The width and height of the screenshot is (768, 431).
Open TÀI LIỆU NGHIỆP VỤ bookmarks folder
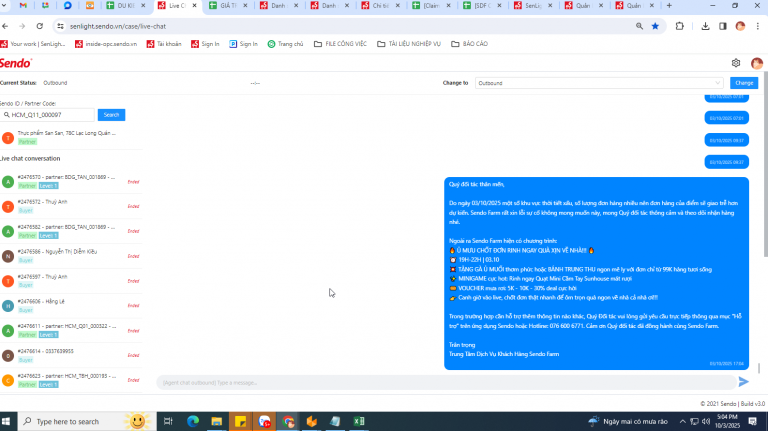[409, 44]
